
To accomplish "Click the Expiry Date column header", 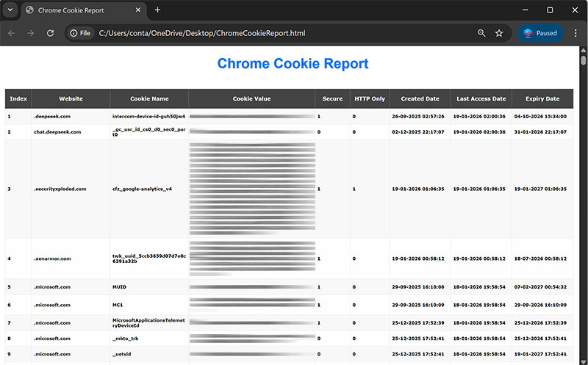I will [542, 98].
